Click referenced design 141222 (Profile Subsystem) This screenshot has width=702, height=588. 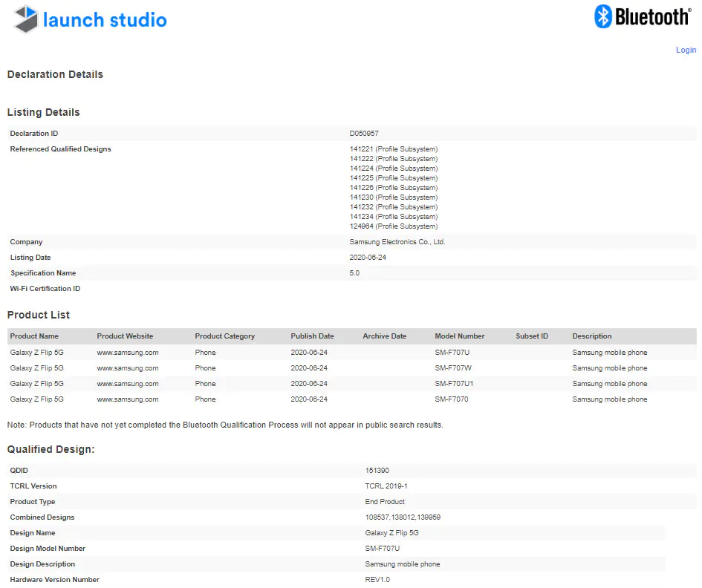point(394,159)
